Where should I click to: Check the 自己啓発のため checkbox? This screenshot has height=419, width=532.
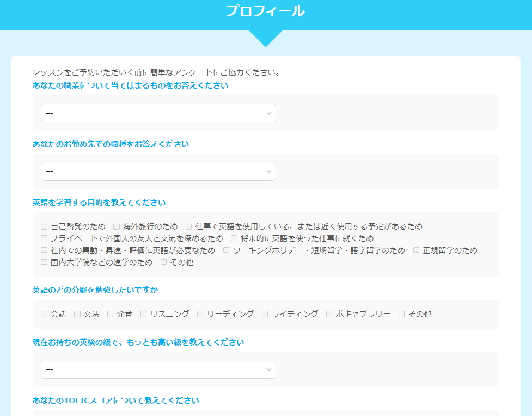pyautogui.click(x=44, y=226)
